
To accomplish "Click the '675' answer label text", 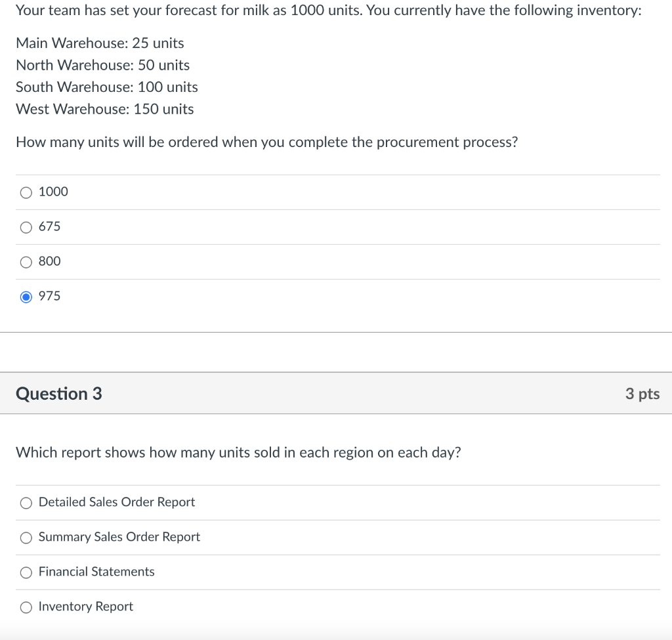I will point(50,226).
